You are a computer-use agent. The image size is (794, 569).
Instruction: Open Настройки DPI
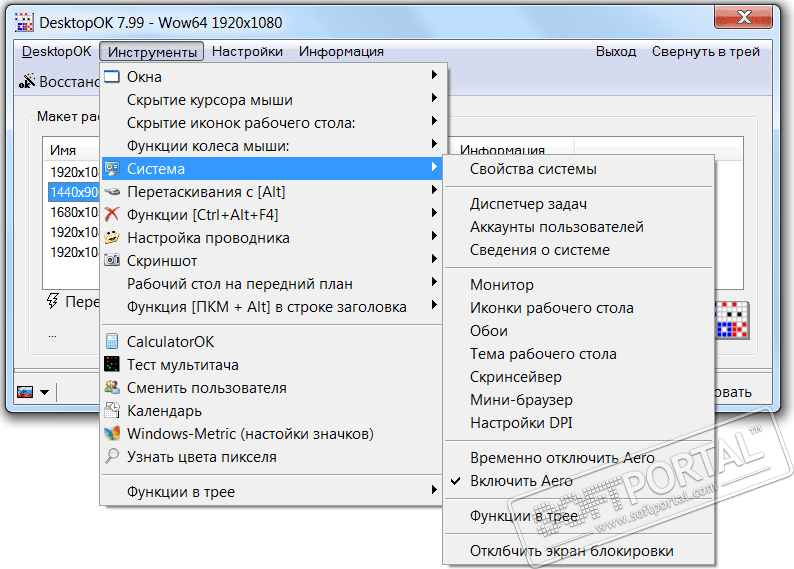pos(579,423)
